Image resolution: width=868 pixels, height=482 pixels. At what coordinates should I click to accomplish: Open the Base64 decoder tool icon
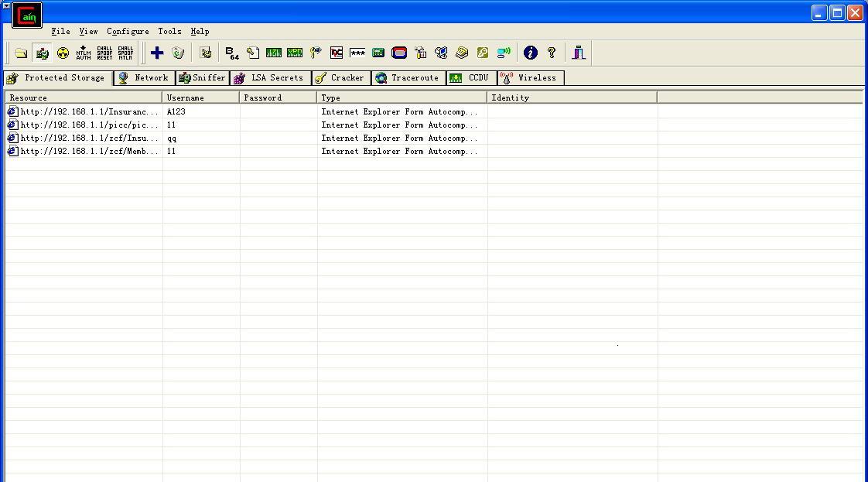(x=231, y=53)
